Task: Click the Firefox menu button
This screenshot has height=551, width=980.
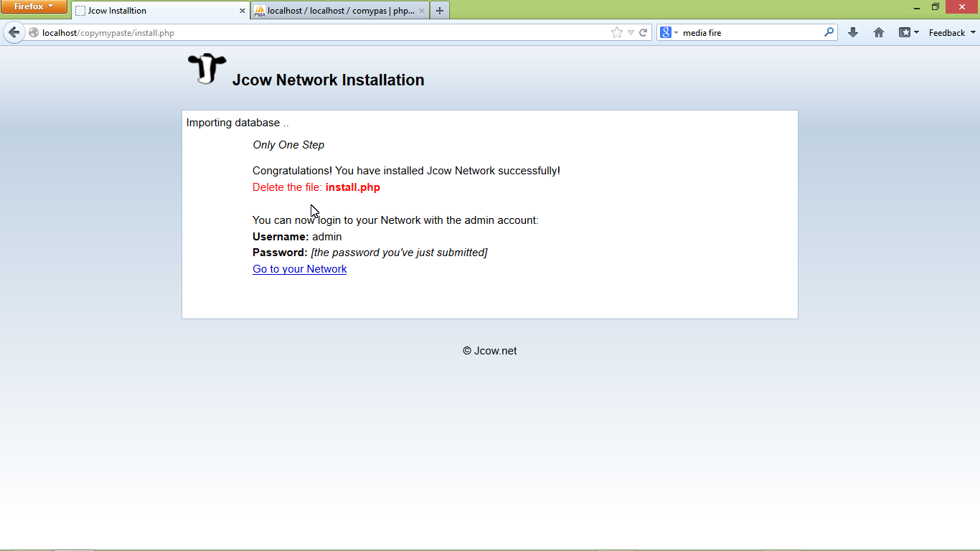Action: 34,6
